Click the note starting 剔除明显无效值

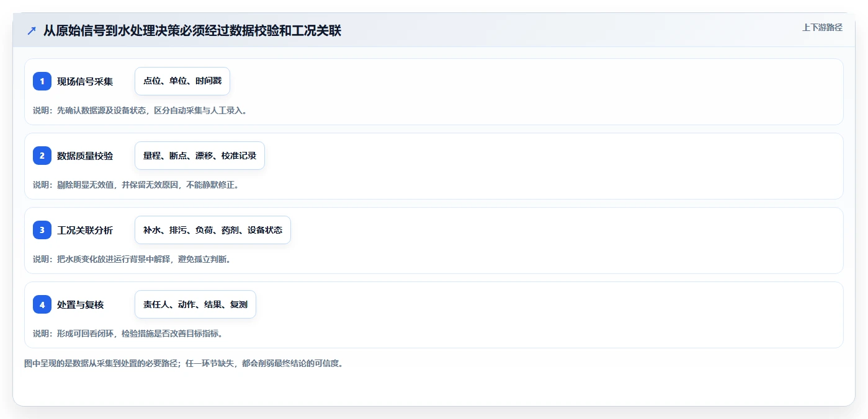[136, 185]
